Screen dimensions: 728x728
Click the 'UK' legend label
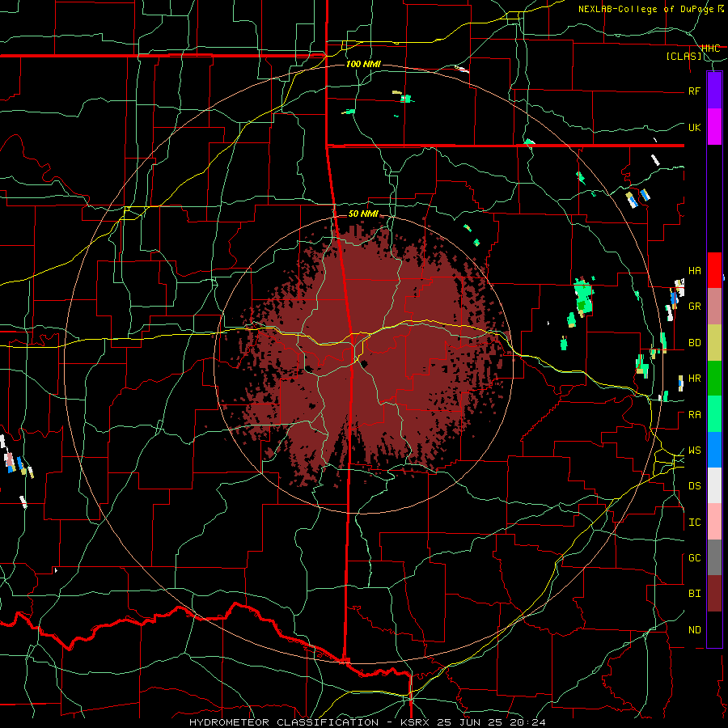694,127
